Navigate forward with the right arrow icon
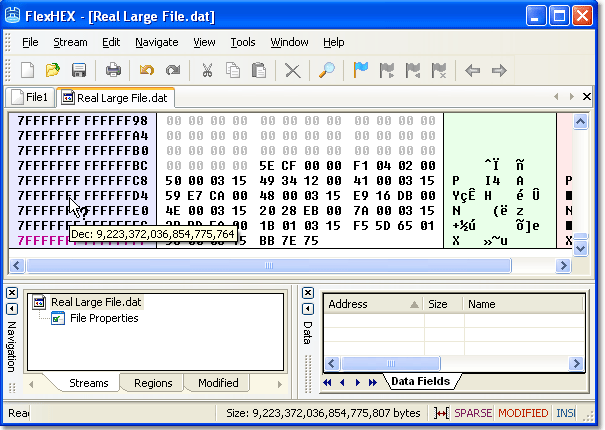 [499, 71]
